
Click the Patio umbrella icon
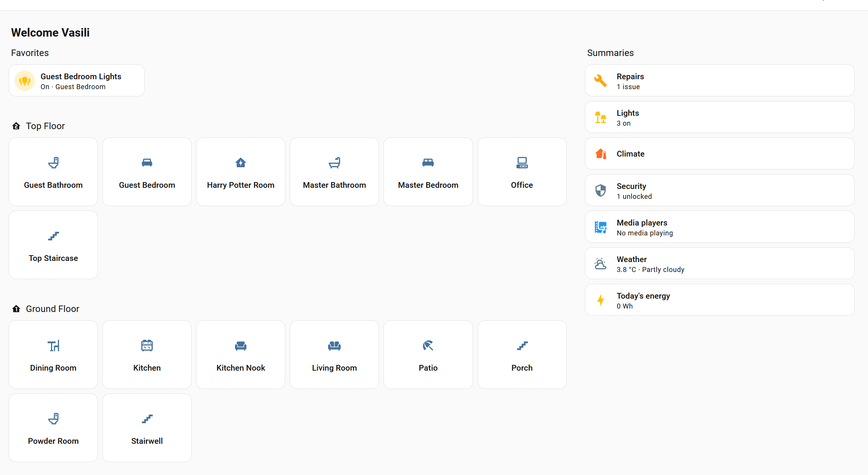point(428,345)
